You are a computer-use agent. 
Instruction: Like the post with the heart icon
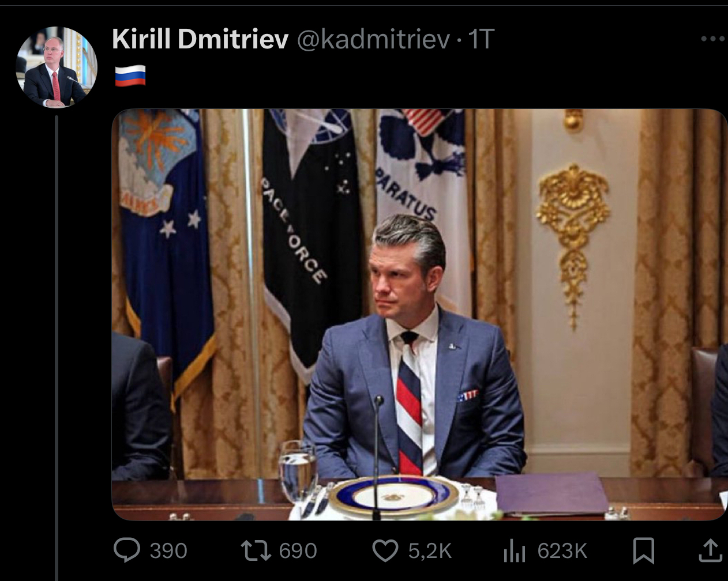pos(385,549)
